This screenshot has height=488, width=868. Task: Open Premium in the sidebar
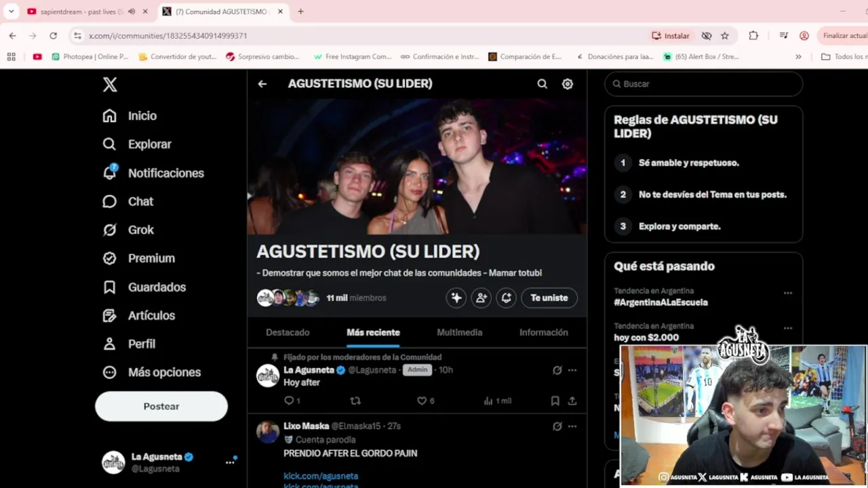pyautogui.click(x=138, y=258)
